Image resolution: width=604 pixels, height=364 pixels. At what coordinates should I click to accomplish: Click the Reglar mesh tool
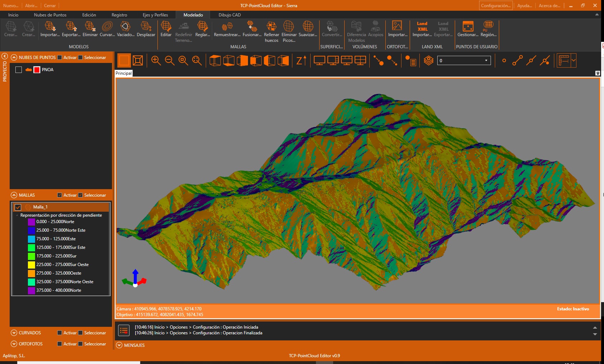[203, 29]
